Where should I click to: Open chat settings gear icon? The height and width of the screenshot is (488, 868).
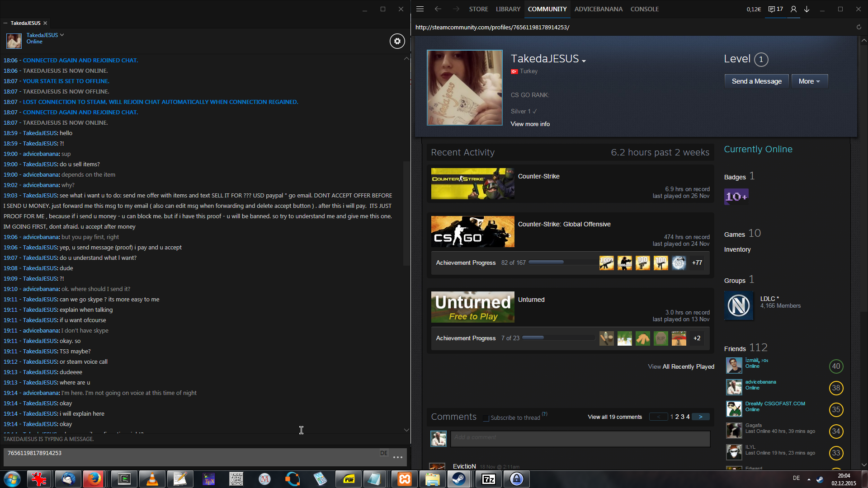(397, 41)
